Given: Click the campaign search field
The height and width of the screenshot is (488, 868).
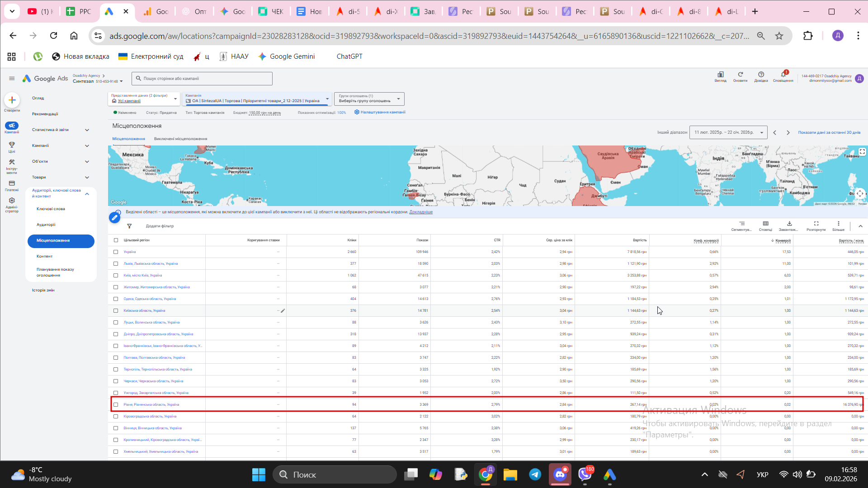Looking at the screenshot, I should [202, 79].
